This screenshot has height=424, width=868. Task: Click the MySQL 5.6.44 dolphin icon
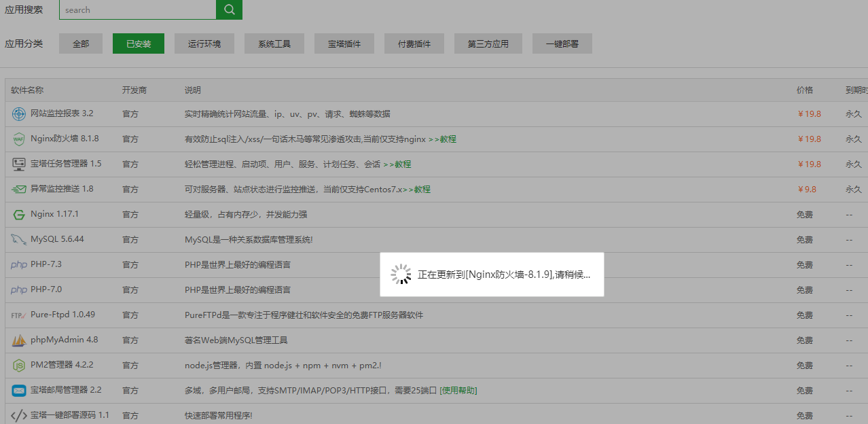tap(19, 240)
